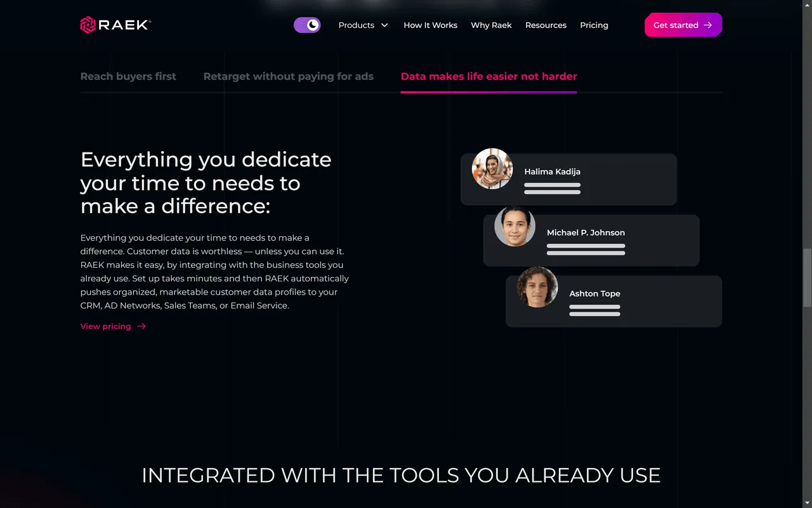This screenshot has height=508, width=812.
Task: Click Michael P. Johnson's profile avatar
Action: [514, 225]
